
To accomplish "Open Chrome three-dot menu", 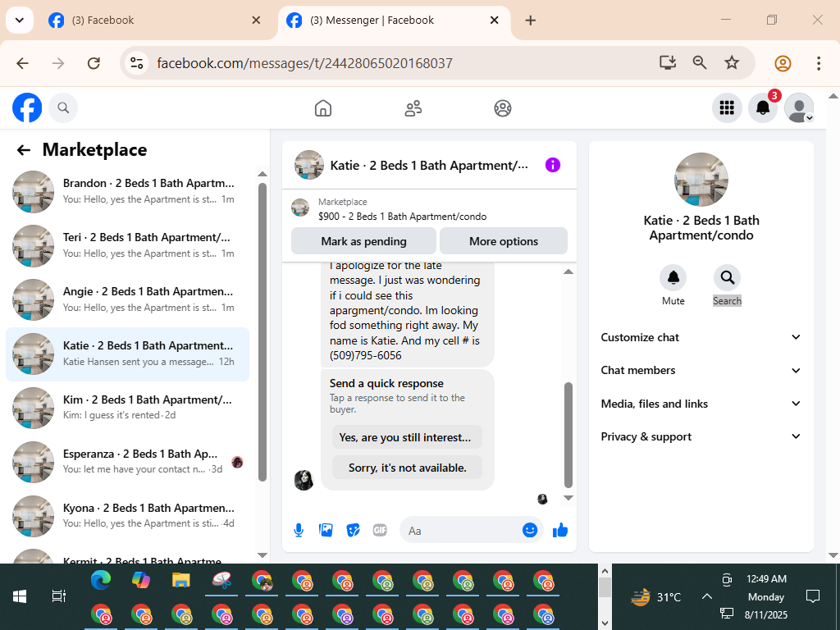I will pos(819,63).
